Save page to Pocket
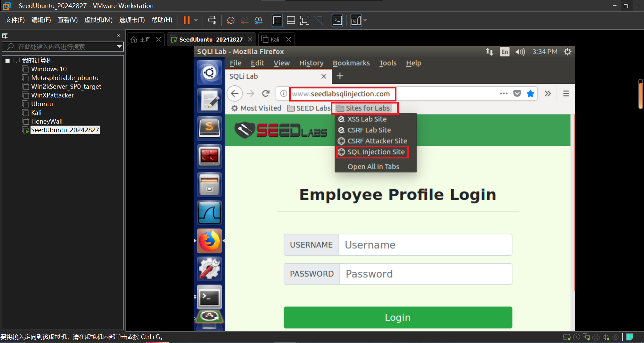 click(517, 93)
